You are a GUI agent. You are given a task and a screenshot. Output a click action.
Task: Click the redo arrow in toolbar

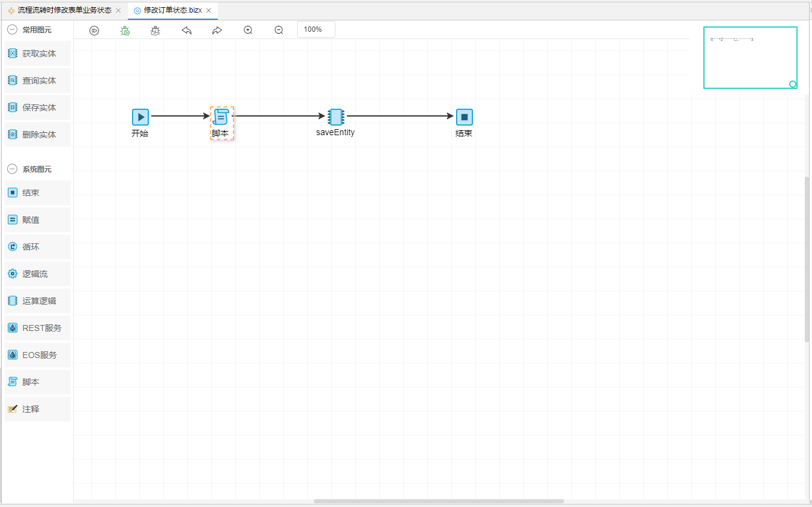point(217,31)
